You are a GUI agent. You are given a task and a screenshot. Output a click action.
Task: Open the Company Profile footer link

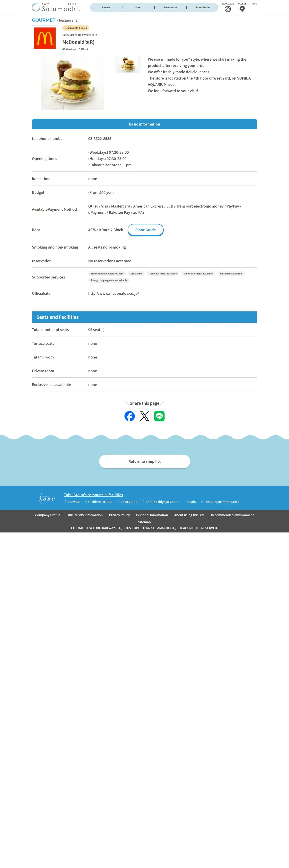pyautogui.click(x=47, y=515)
